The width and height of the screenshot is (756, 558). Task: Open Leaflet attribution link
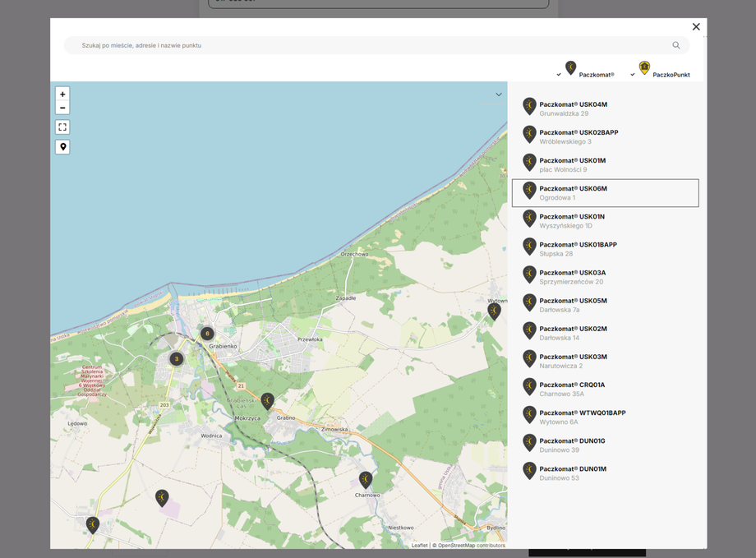[x=419, y=545]
